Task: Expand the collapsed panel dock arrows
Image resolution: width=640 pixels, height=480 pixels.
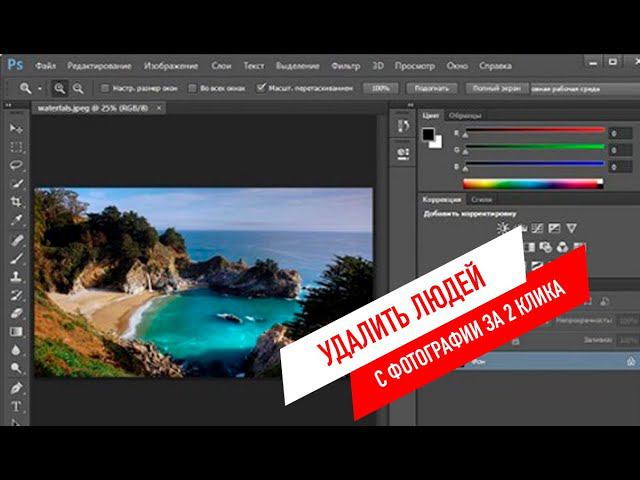Action: (x=410, y=105)
